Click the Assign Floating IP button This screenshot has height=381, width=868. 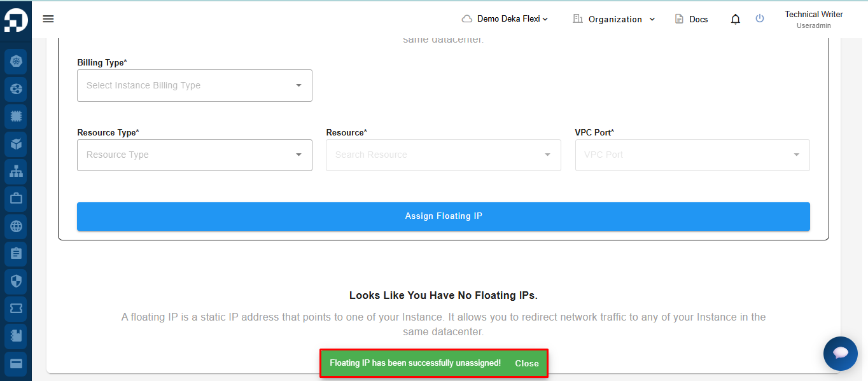coord(443,216)
